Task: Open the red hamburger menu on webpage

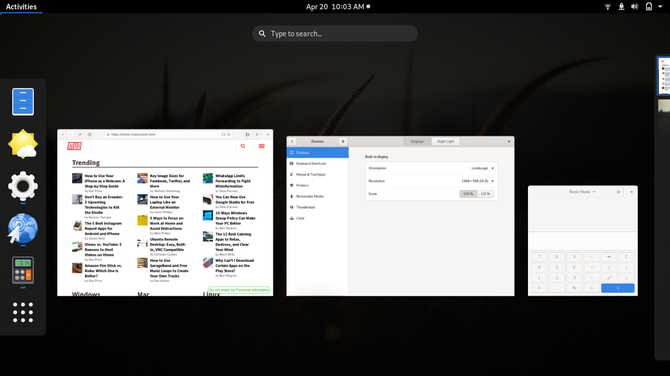Action: (x=262, y=146)
